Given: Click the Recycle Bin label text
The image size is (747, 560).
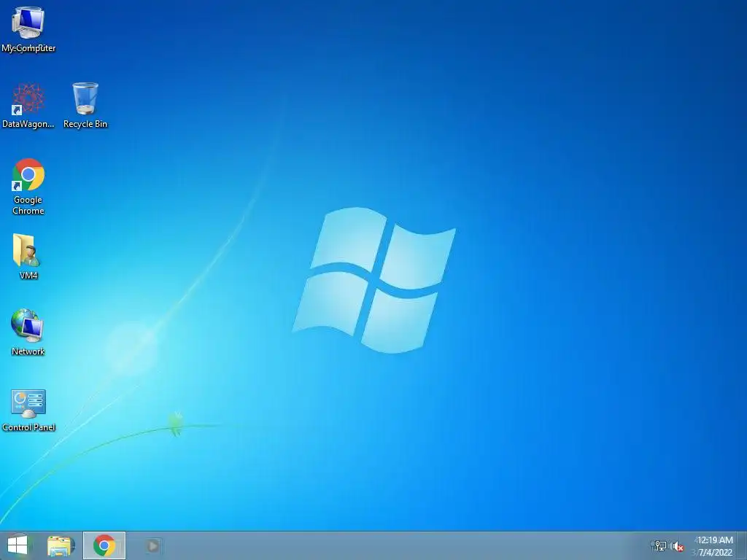Looking at the screenshot, I should 85,124.
